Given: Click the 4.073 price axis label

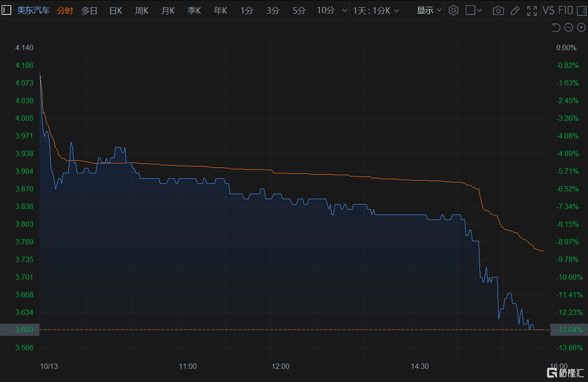Looking at the screenshot, I should 24,83.
